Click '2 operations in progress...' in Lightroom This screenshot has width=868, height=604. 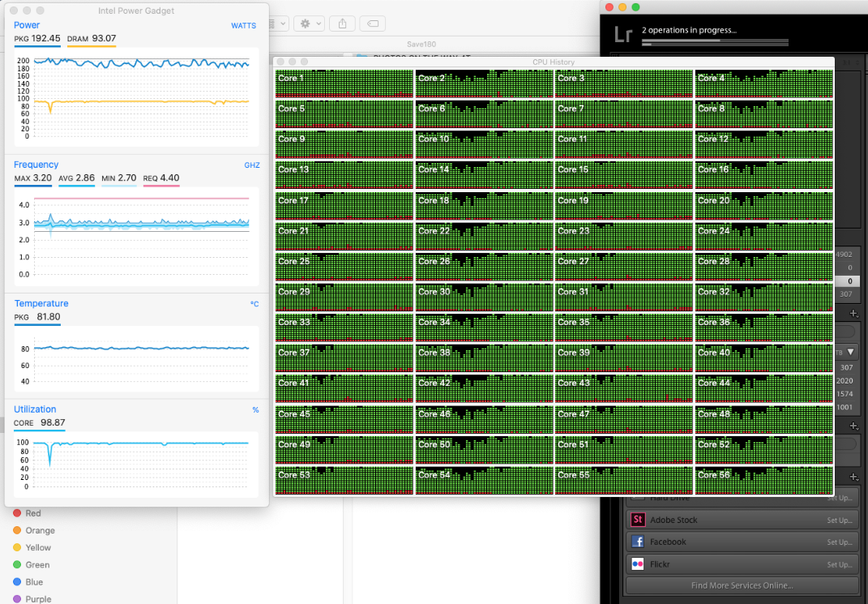click(689, 30)
